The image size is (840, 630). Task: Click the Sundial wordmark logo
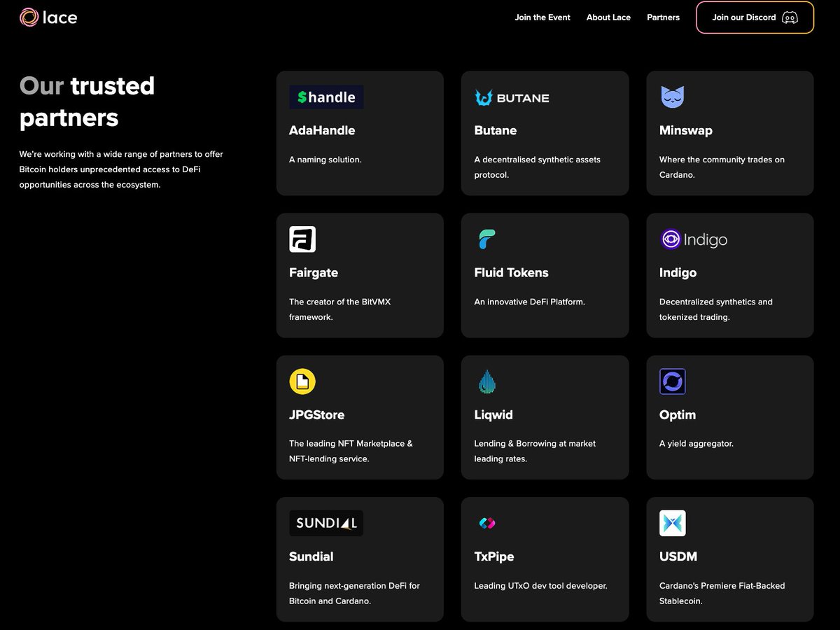pos(326,523)
